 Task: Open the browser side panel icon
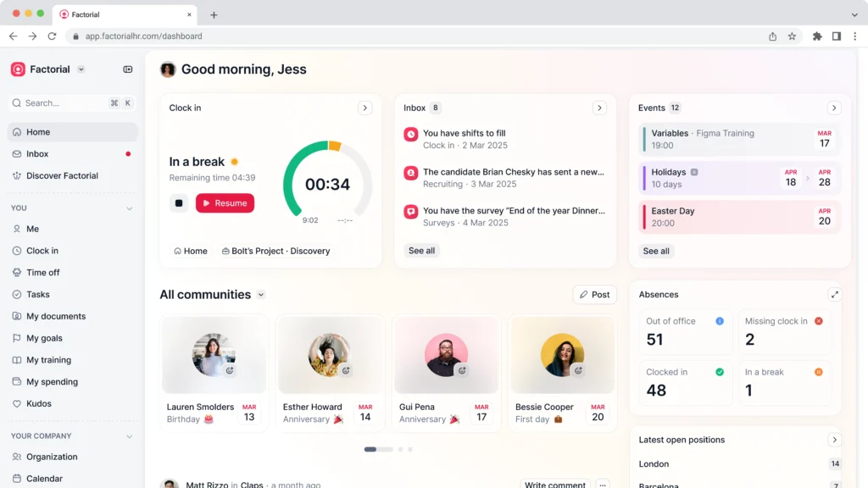tap(837, 36)
